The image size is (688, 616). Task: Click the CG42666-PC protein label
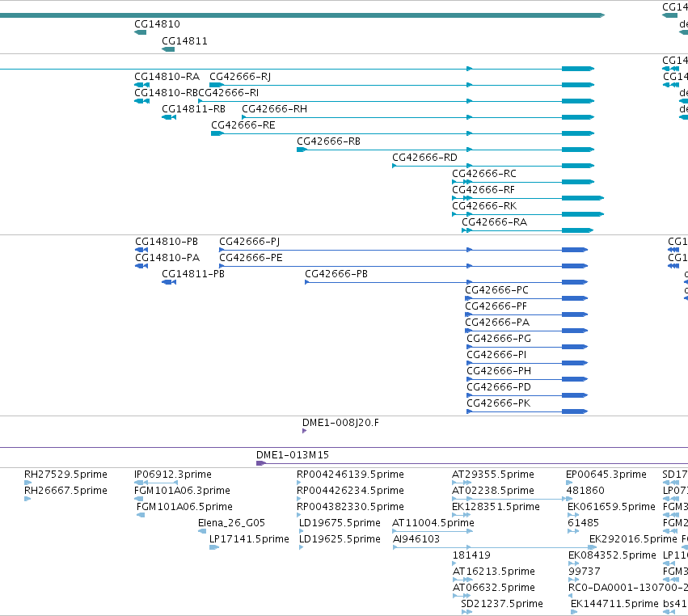[x=496, y=290]
